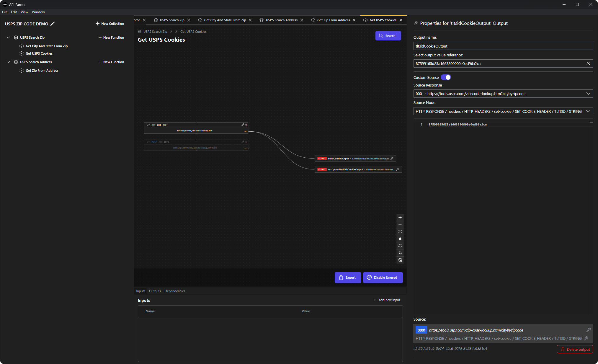Close the Get Zip From Address tab

pyautogui.click(x=354, y=20)
